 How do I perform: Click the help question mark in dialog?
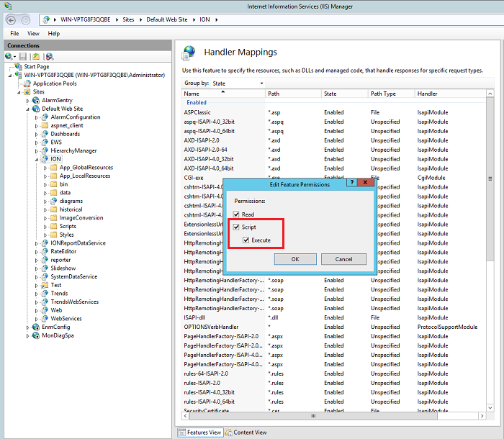coord(352,182)
